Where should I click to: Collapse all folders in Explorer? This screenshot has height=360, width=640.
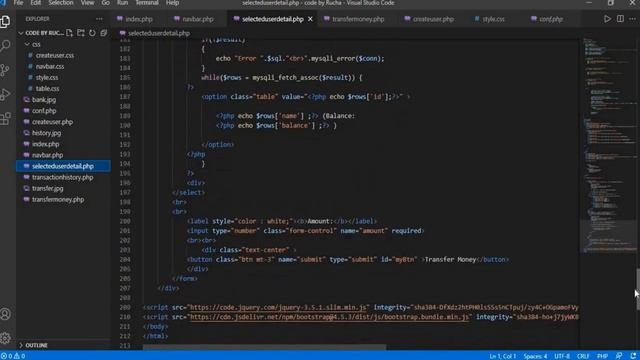(104, 33)
